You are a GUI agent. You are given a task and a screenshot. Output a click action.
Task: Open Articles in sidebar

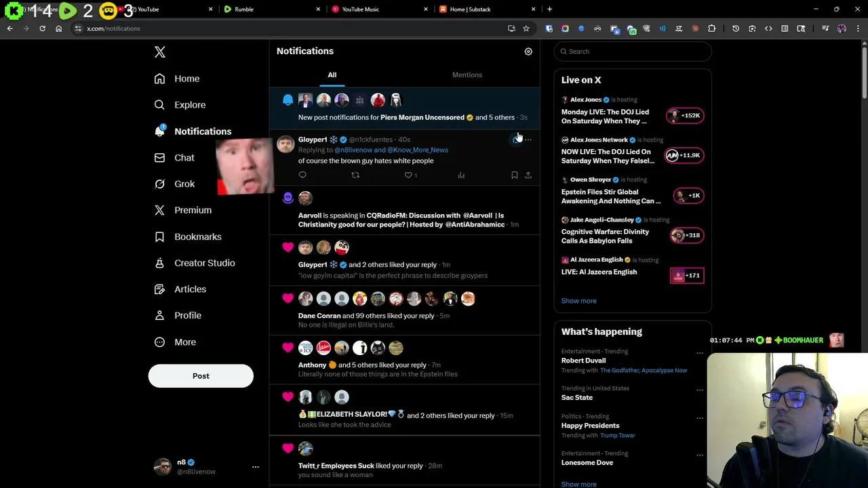coord(180,289)
